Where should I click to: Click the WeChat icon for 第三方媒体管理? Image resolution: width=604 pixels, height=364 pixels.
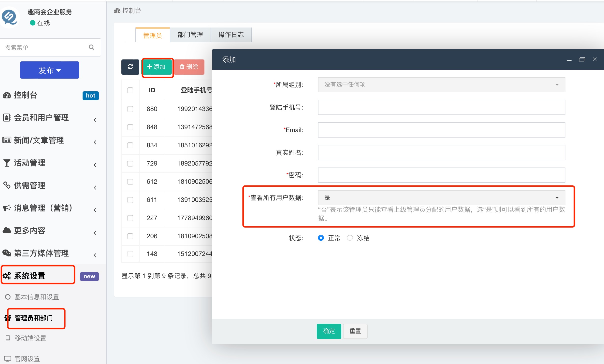click(7, 253)
